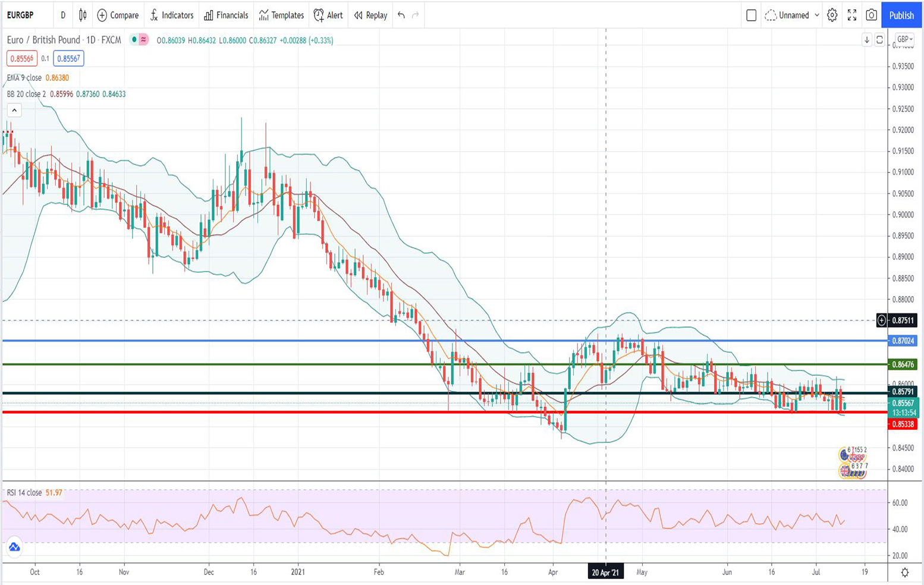The width and height of the screenshot is (924, 585).
Task: Click the TradingView logo at bottom left
Action: [x=14, y=547]
